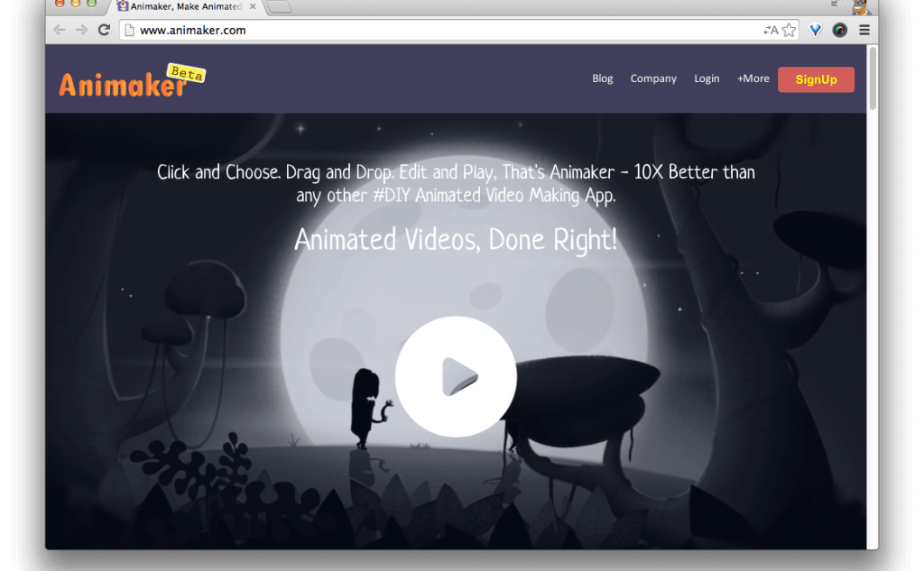The width and height of the screenshot is (924, 571).
Task: Open the Chrome hamburger menu
Action: 864,29
